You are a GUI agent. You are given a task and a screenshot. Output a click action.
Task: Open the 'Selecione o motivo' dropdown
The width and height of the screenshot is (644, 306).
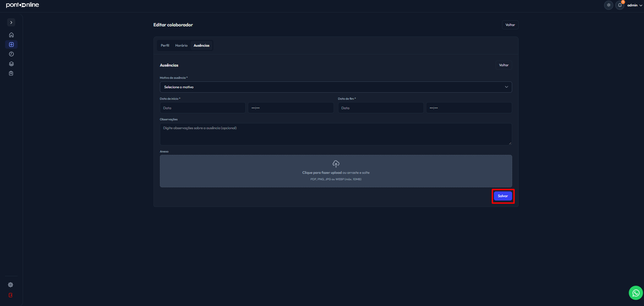tap(336, 87)
